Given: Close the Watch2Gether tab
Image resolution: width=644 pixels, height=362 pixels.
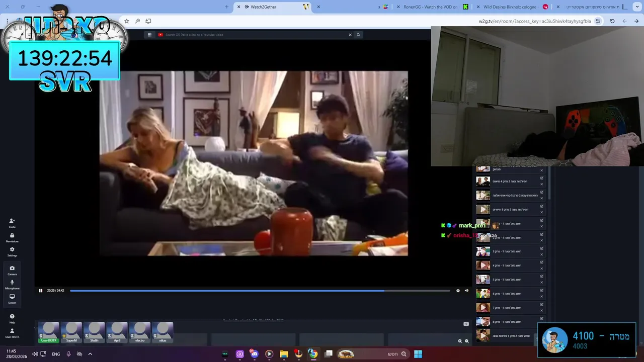Looking at the screenshot, I should tap(238, 7).
